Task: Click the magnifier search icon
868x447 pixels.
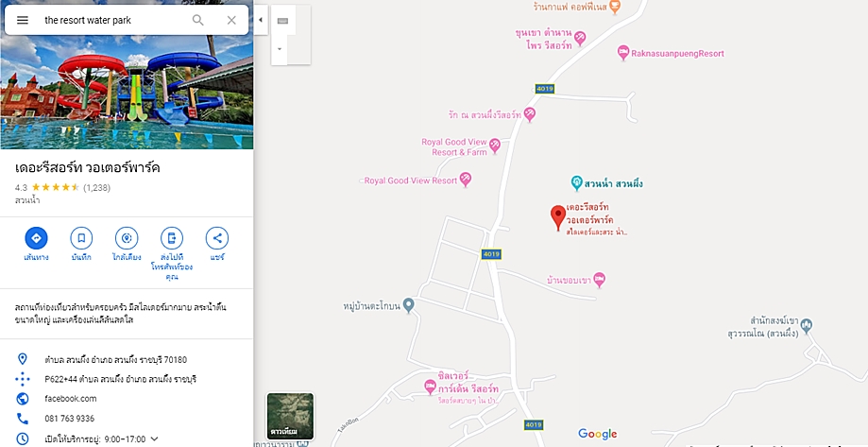Action: tap(197, 20)
